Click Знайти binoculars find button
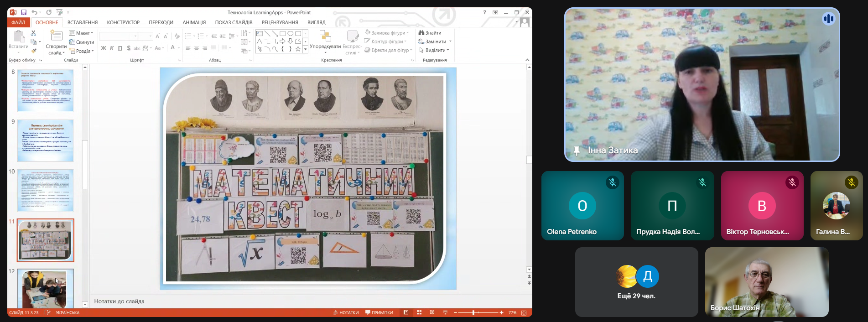 tap(430, 33)
